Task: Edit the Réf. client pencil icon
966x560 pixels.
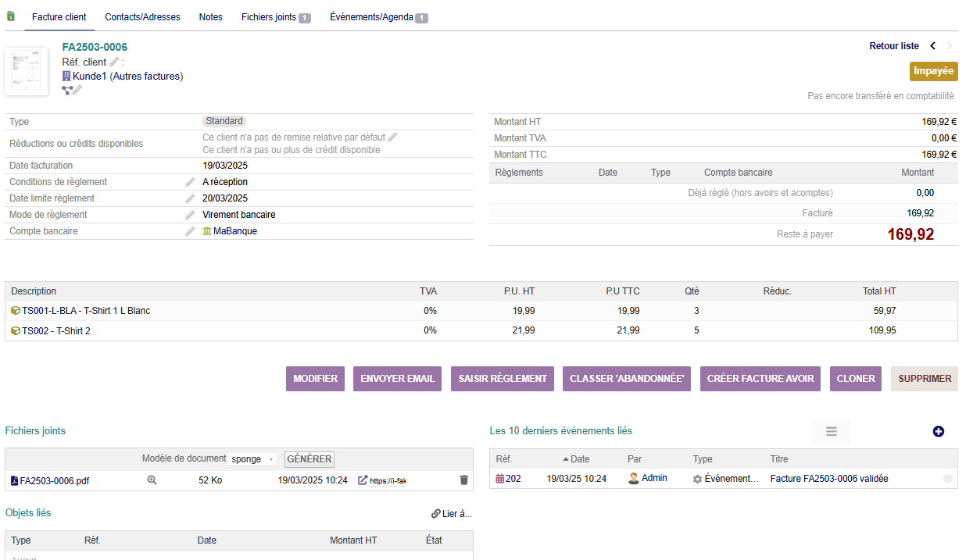Action: pyautogui.click(x=114, y=62)
